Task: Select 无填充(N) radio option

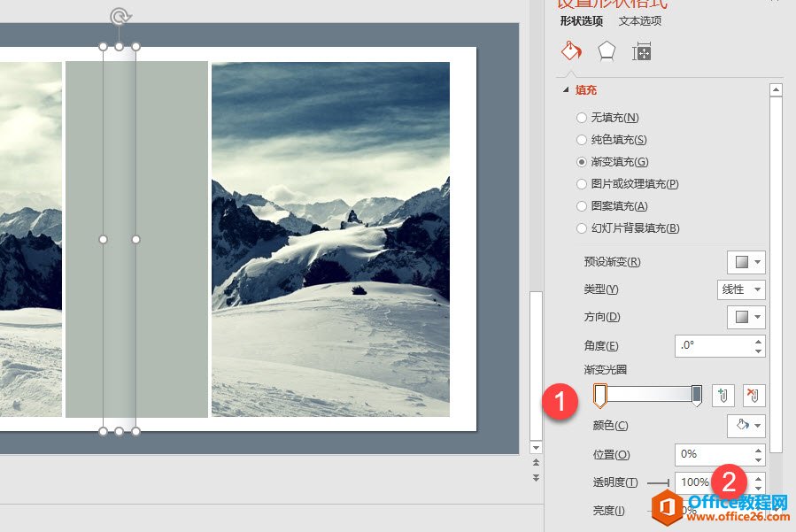Action: (581, 118)
